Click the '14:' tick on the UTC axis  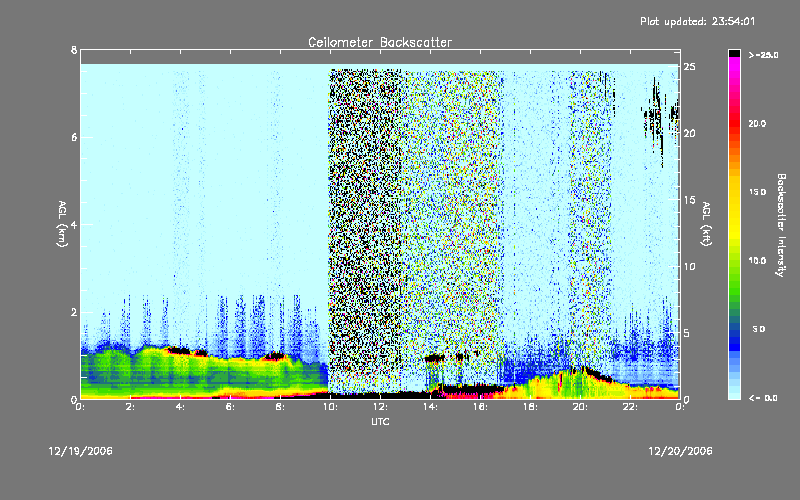pos(430,407)
